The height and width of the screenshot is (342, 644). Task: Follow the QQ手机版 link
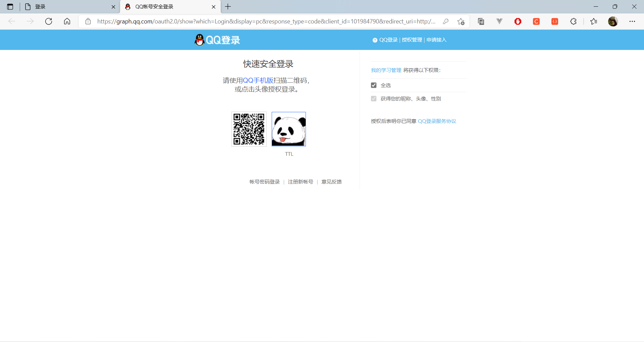pyautogui.click(x=258, y=80)
